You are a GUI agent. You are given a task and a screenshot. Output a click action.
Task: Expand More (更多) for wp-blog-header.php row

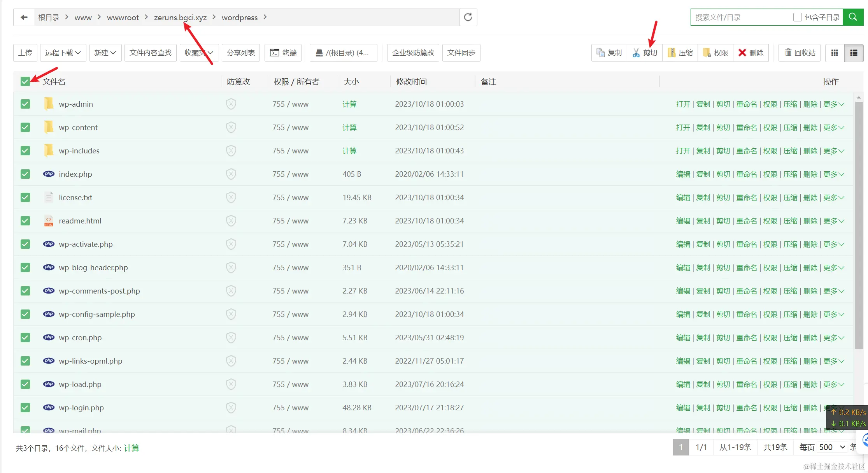click(x=834, y=267)
